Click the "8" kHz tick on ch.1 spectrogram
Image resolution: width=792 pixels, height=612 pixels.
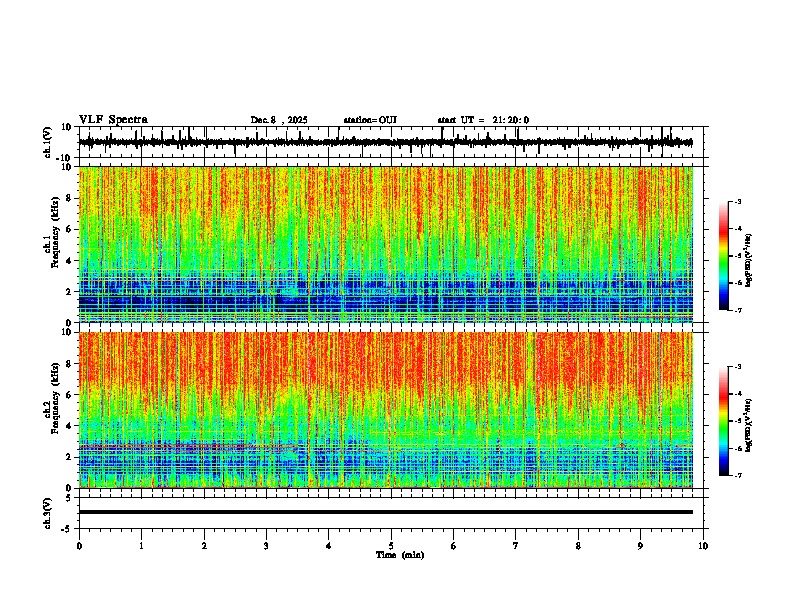69,198
